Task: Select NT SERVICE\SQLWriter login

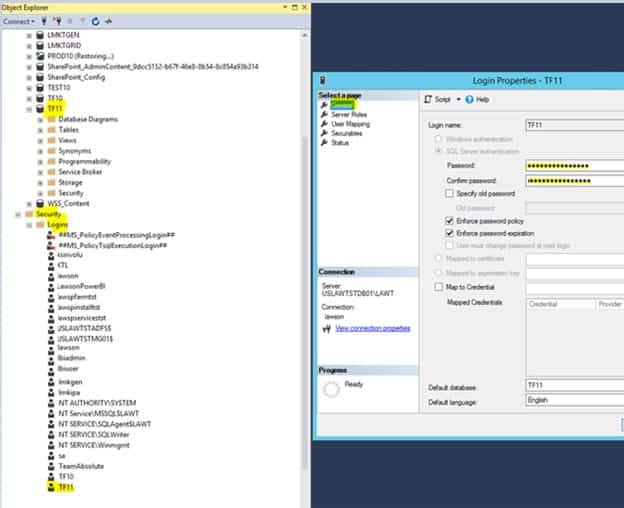Action: click(94, 434)
